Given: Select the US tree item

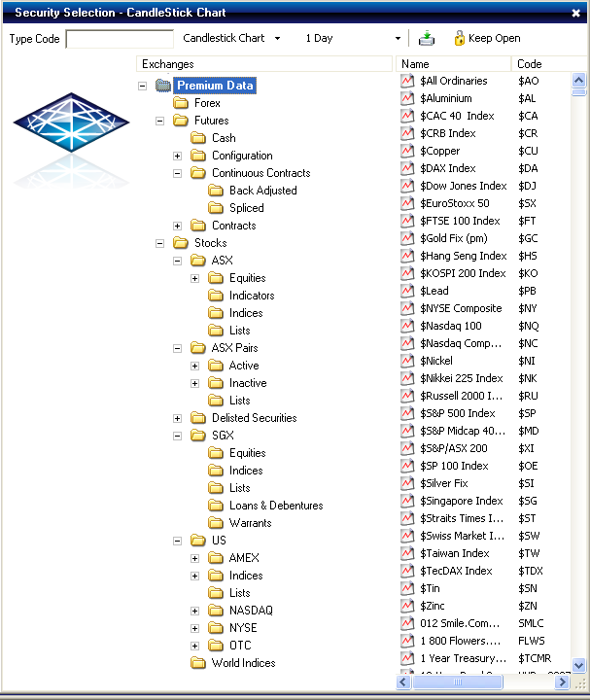Looking at the screenshot, I should tap(219, 541).
